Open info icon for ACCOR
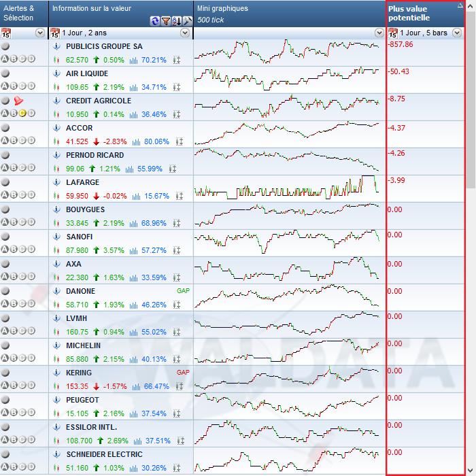Image resolution: width=476 pixels, height=476 pixels. point(56,128)
